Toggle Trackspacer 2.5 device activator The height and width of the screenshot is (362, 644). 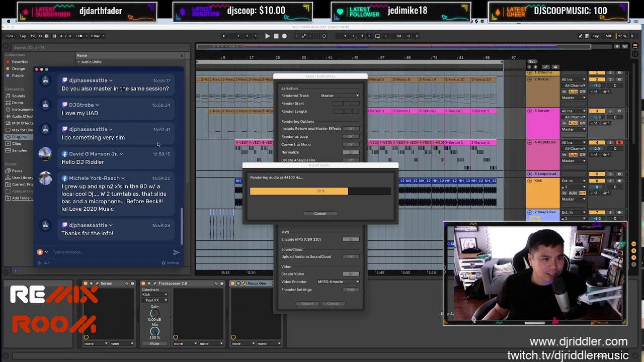point(143,284)
